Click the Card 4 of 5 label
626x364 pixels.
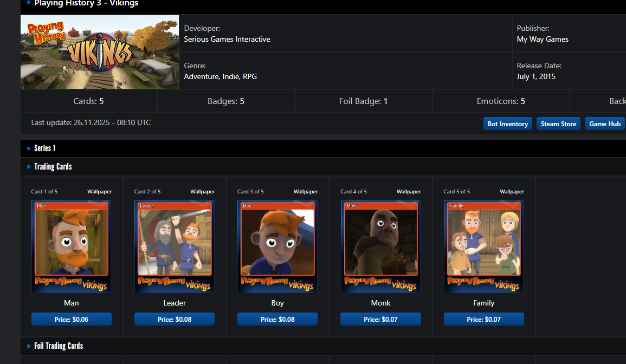(x=353, y=192)
